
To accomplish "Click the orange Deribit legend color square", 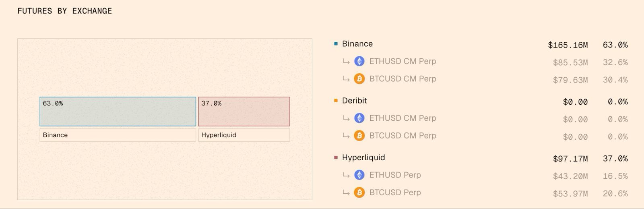I will pyautogui.click(x=336, y=101).
